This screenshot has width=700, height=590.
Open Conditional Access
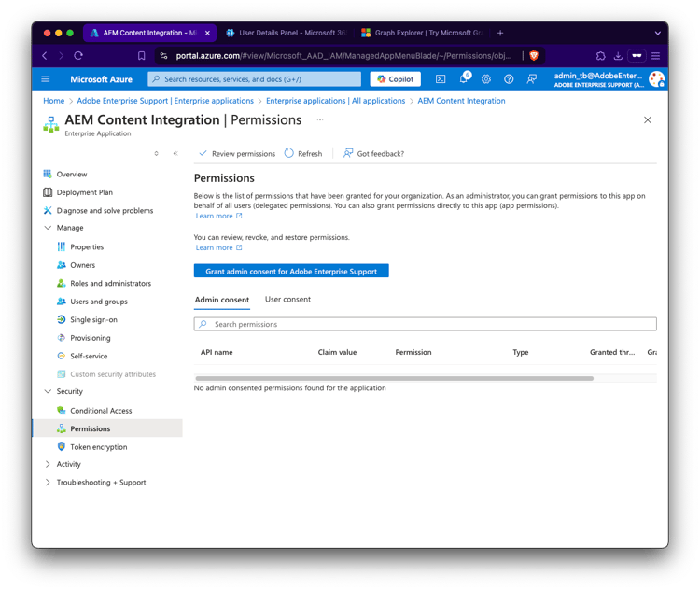click(x=101, y=411)
